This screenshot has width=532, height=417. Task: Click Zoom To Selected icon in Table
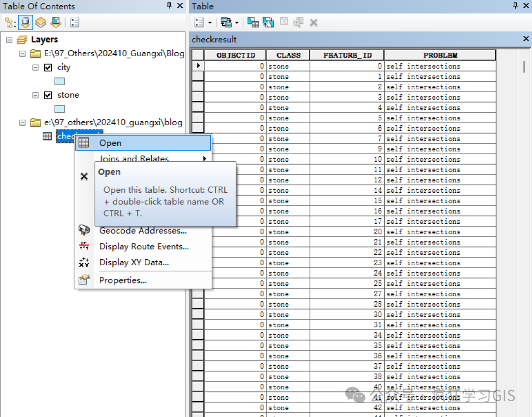298,23
